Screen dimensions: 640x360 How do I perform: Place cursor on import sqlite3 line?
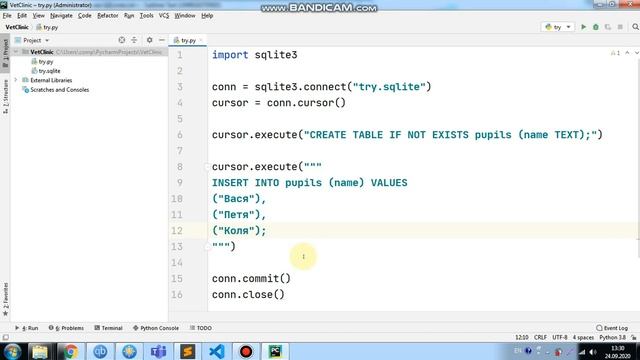[x=254, y=55]
